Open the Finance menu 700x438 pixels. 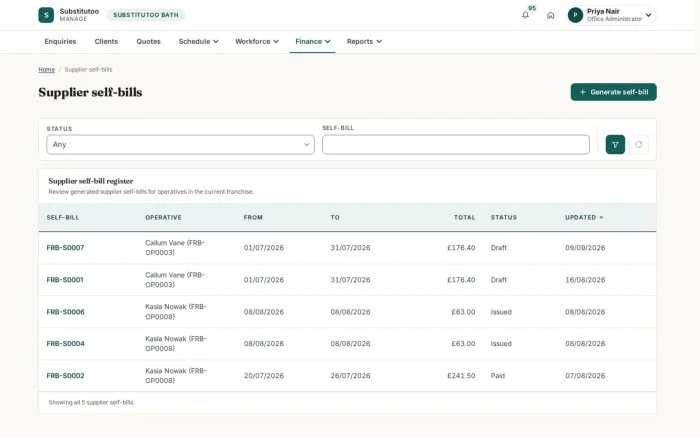click(312, 42)
